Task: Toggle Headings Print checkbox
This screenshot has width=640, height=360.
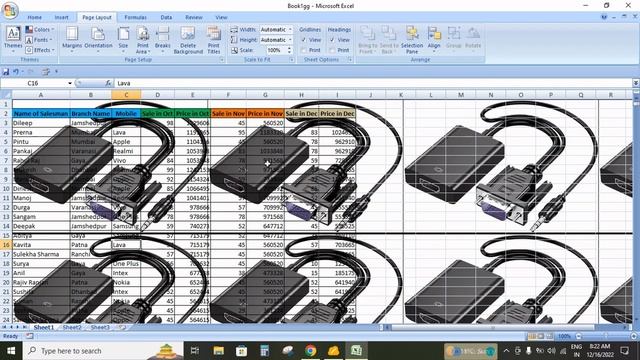Action: coord(332,50)
